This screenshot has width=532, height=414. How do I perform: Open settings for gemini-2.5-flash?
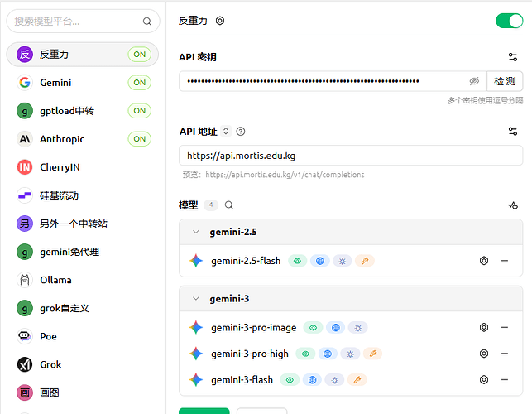pyautogui.click(x=484, y=261)
